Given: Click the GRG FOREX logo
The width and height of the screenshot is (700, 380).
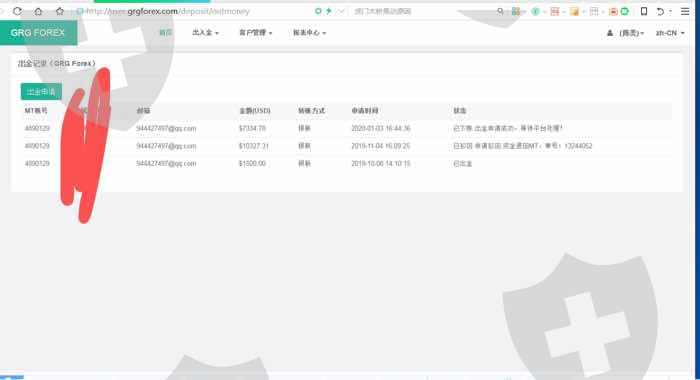Looking at the screenshot, I should point(38,33).
